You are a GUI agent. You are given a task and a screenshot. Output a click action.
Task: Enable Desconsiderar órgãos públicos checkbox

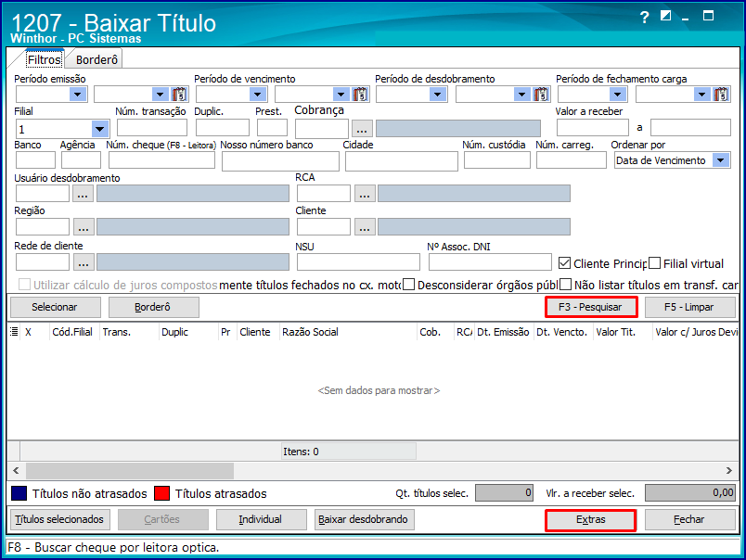coord(408,285)
